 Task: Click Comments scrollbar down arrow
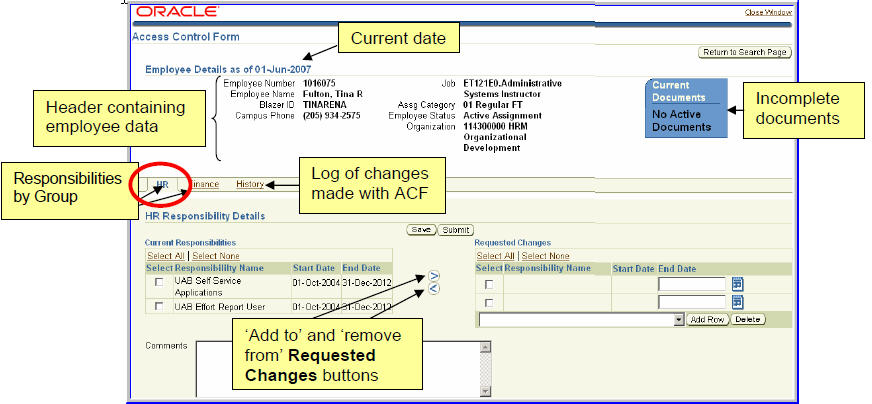point(485,392)
